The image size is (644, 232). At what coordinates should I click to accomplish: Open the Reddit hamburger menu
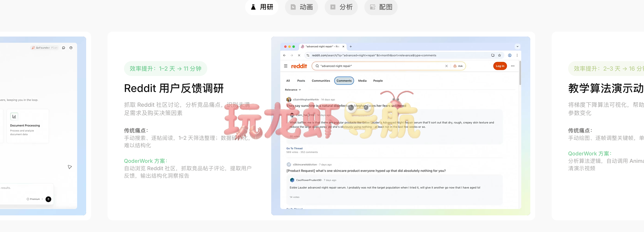click(x=285, y=66)
